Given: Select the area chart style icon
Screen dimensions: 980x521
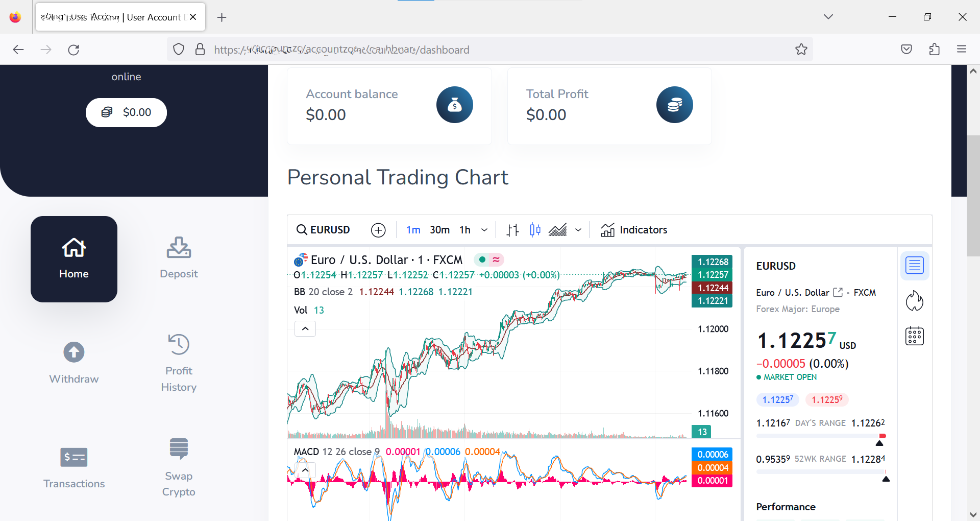Looking at the screenshot, I should point(557,230).
